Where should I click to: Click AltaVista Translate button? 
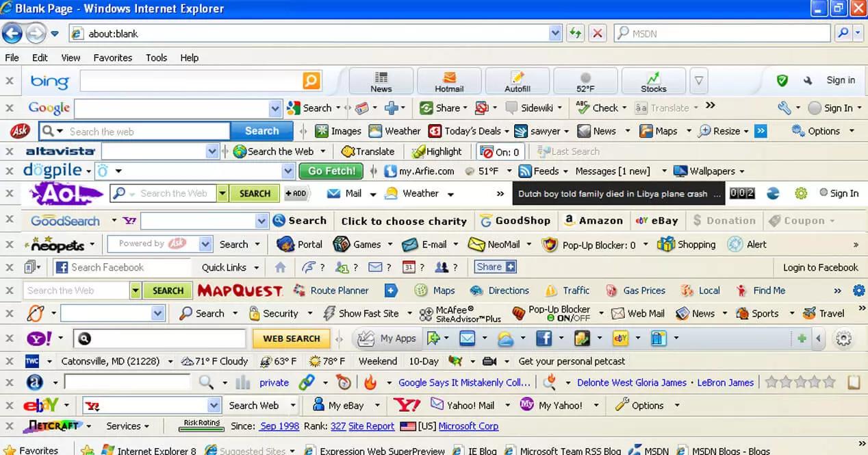click(x=368, y=151)
